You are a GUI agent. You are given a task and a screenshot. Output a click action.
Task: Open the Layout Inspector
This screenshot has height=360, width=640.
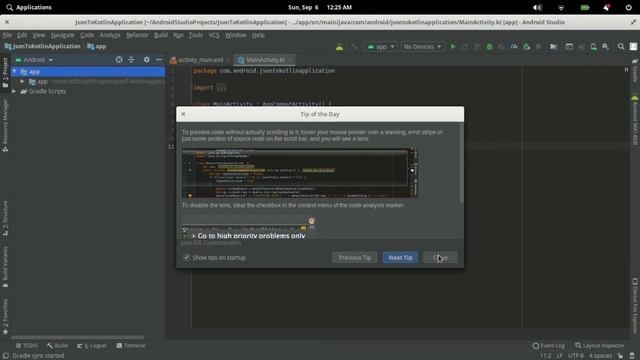pos(600,345)
